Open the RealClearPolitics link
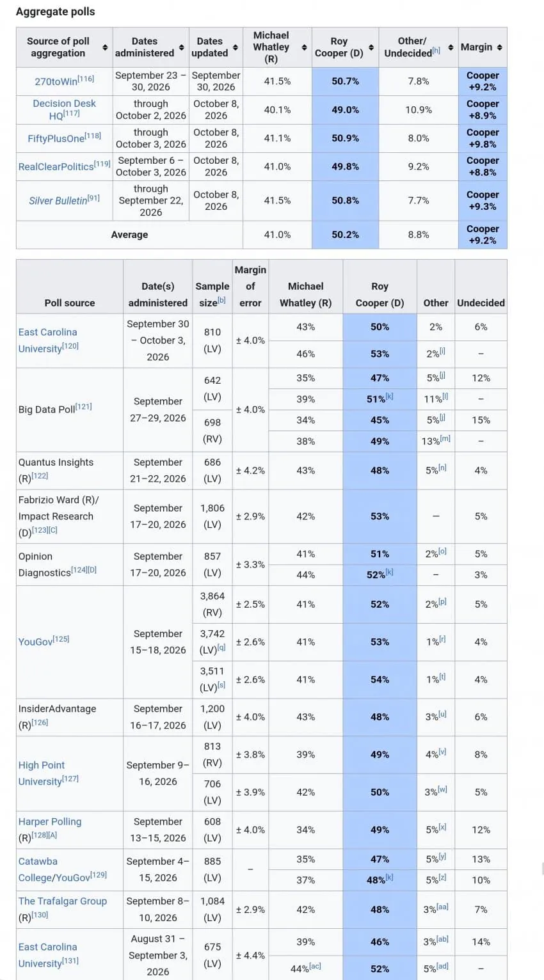544x980 pixels. pyautogui.click(x=56, y=166)
